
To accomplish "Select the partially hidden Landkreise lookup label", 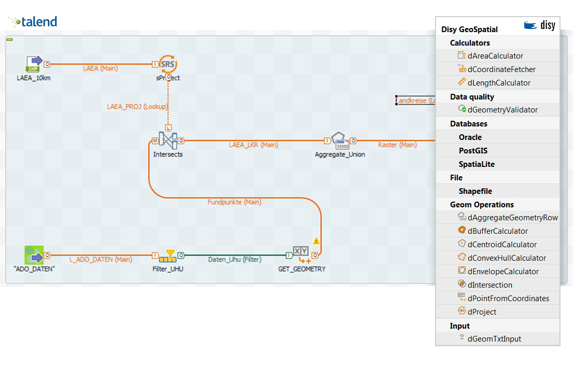I will pyautogui.click(x=415, y=101).
